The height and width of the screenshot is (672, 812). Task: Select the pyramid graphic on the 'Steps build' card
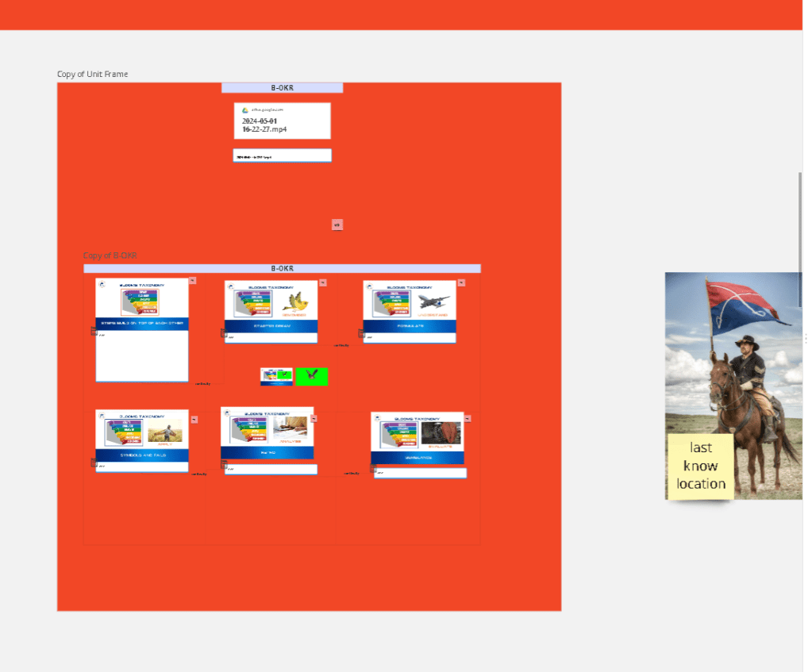click(x=140, y=301)
